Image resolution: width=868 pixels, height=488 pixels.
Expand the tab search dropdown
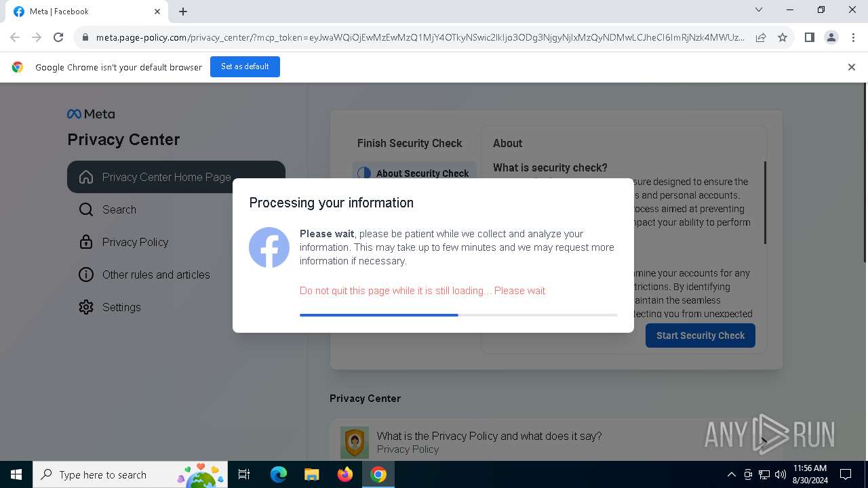click(x=759, y=10)
